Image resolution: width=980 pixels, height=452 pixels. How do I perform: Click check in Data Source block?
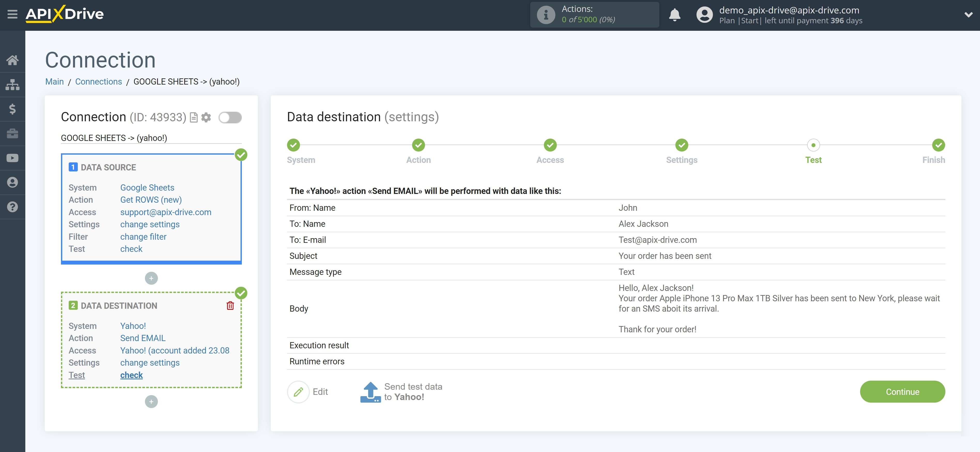(x=131, y=249)
